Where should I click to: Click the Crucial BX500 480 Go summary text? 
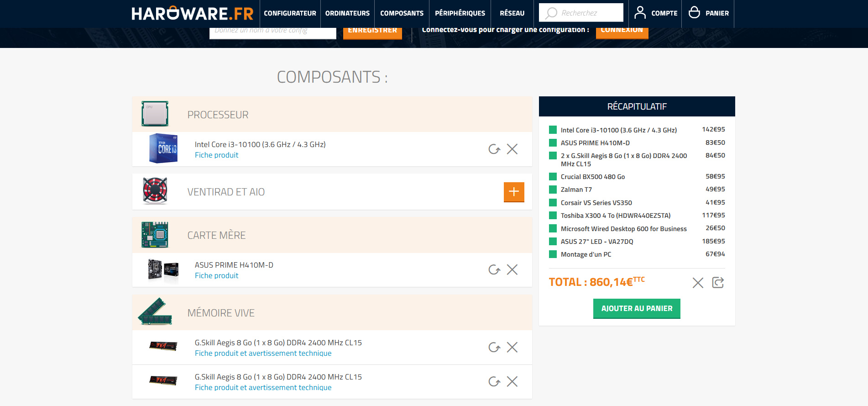point(593,177)
